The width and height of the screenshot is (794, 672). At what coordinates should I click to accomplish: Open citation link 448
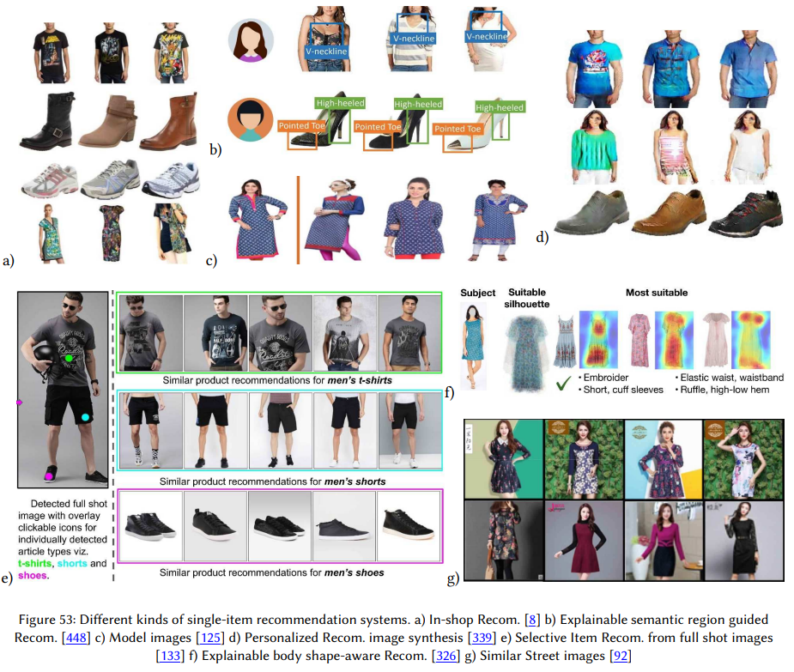[76, 638]
